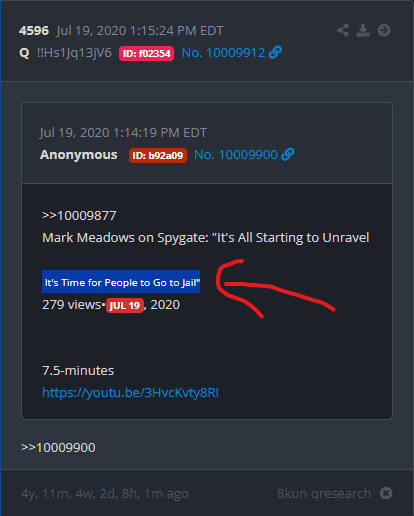
Task: Click chain link icon beside No. 10009900
Action: 288,155
